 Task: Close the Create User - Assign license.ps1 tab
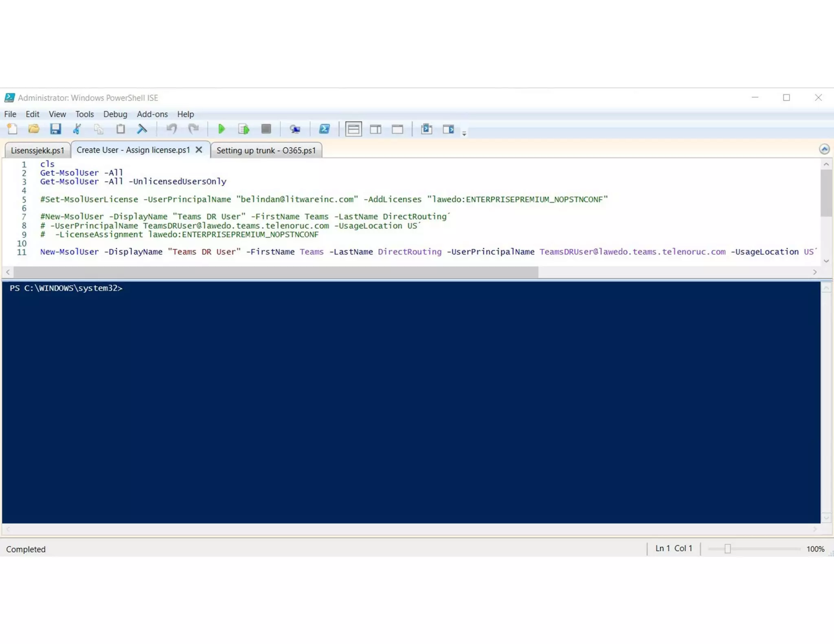(199, 150)
